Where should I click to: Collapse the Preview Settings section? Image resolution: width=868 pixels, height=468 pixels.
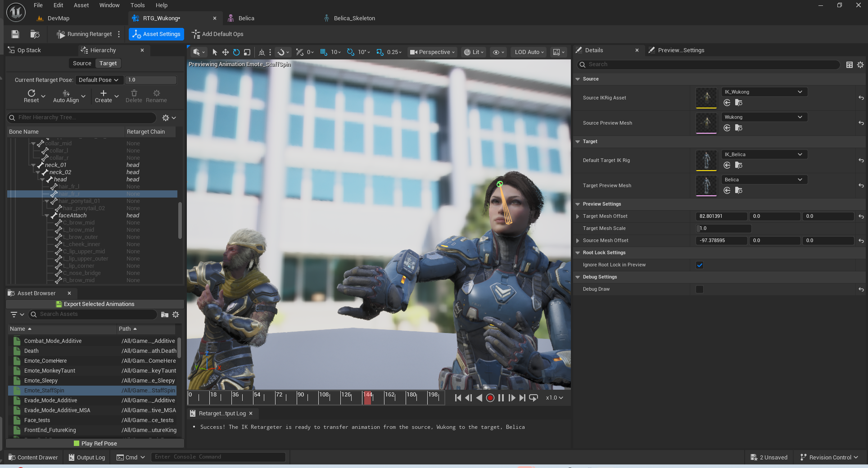pos(578,204)
